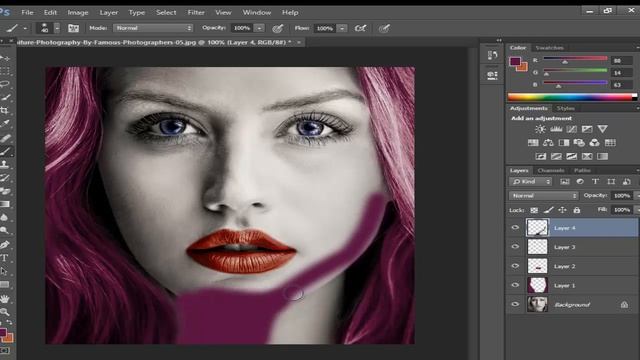Screen dimensions: 640x360
Task: Open the Image menu
Action: 78,13
